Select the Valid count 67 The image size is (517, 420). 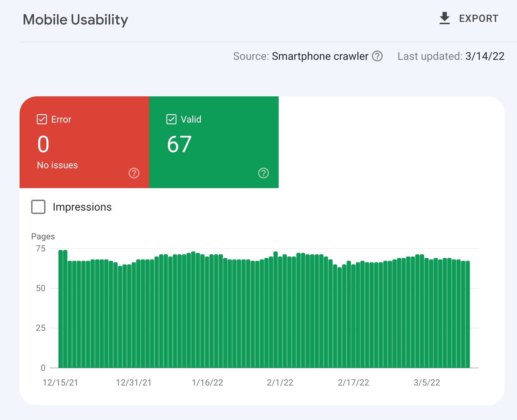[x=179, y=144]
